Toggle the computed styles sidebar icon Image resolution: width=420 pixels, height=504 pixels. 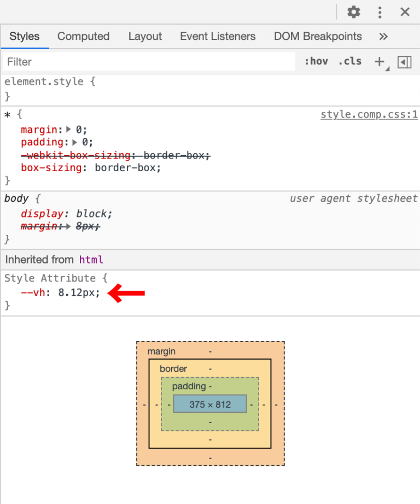pyautogui.click(x=404, y=62)
